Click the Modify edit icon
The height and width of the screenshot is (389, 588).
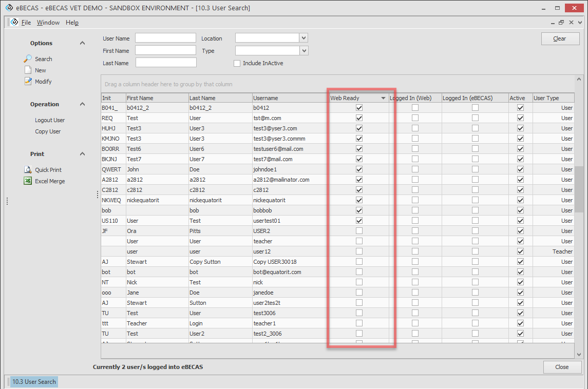tap(28, 82)
